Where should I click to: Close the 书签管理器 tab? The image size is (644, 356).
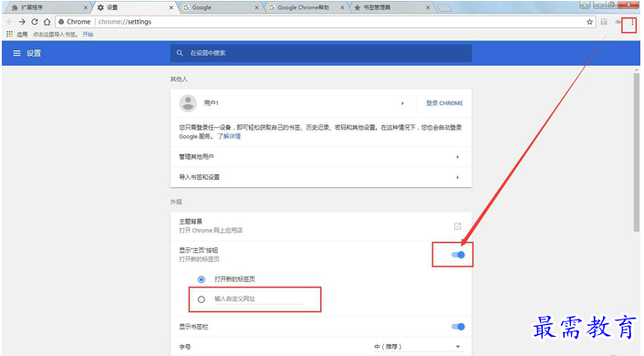pos(428,7)
